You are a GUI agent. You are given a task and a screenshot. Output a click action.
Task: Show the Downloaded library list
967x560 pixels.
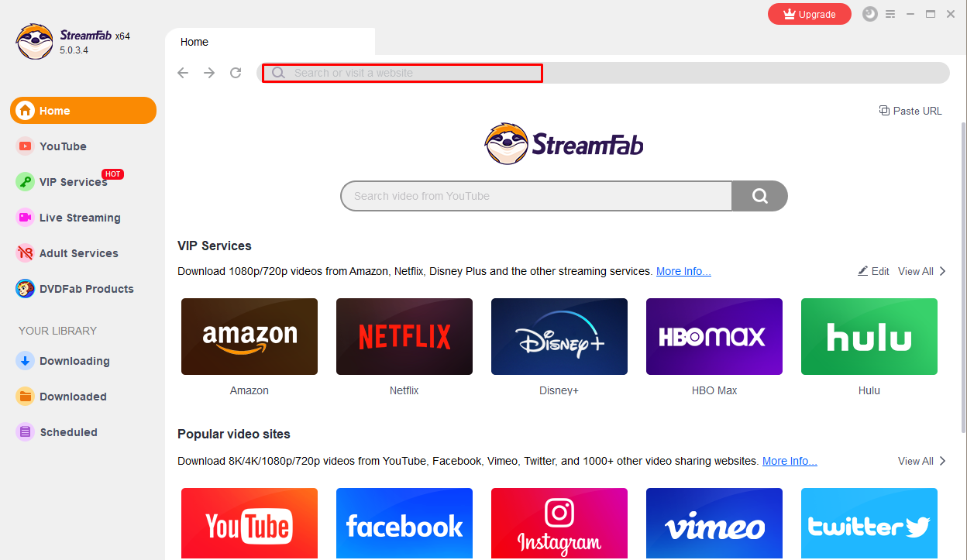pos(73,397)
